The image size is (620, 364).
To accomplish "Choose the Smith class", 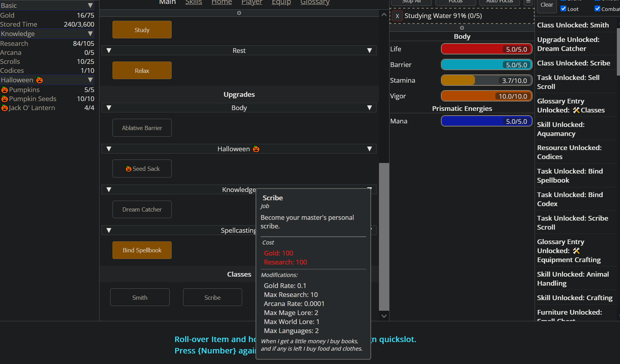I will [x=140, y=297].
